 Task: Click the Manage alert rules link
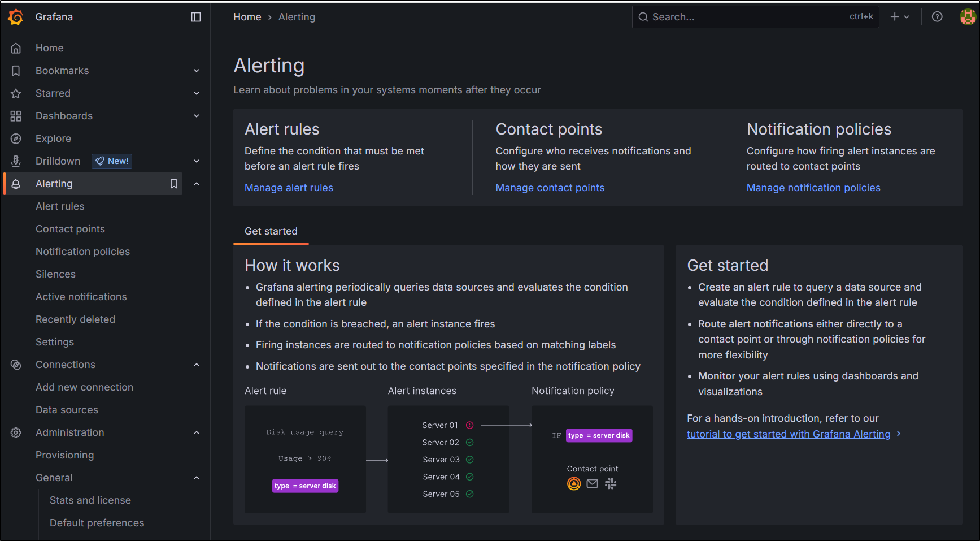coord(289,188)
